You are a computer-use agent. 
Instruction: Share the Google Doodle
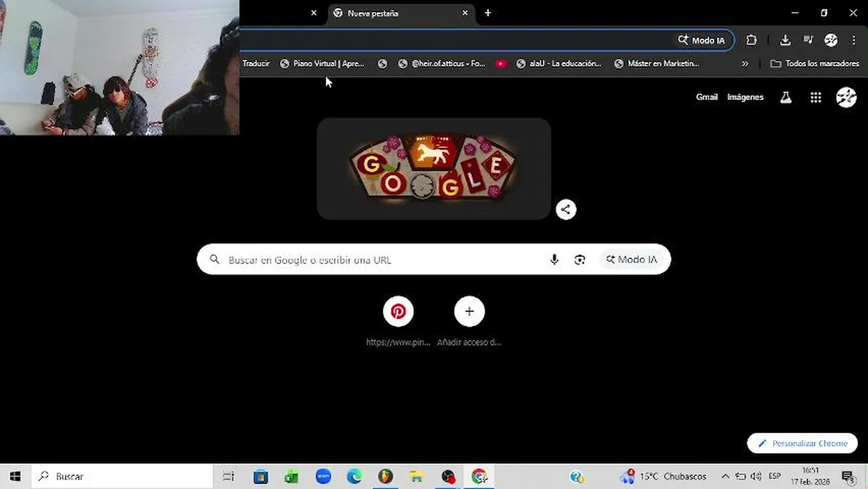pos(566,209)
